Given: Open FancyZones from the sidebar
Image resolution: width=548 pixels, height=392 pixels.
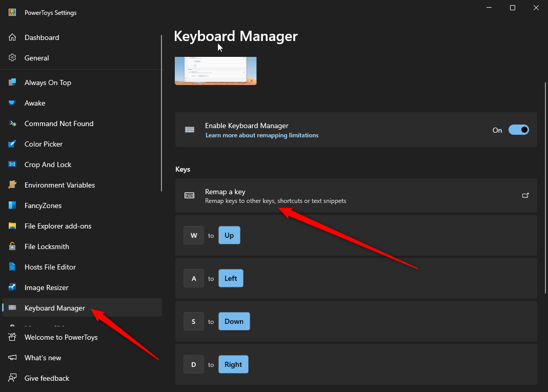Looking at the screenshot, I should pos(44,205).
